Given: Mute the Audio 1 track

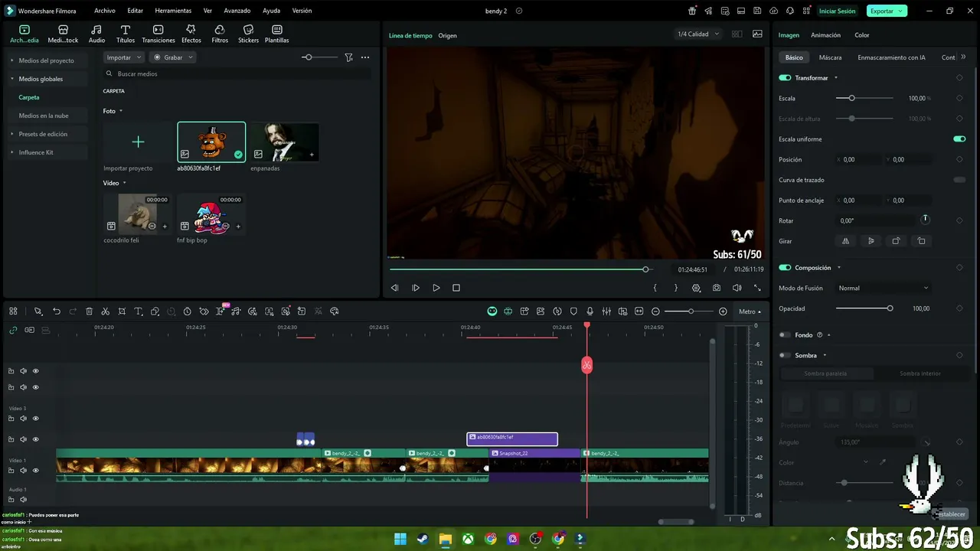Looking at the screenshot, I should click(x=23, y=500).
